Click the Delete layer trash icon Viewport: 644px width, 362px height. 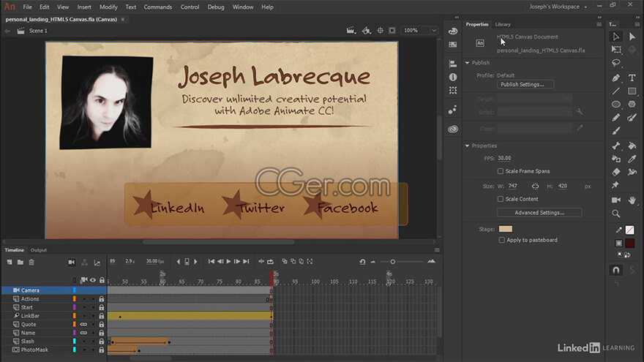31,262
